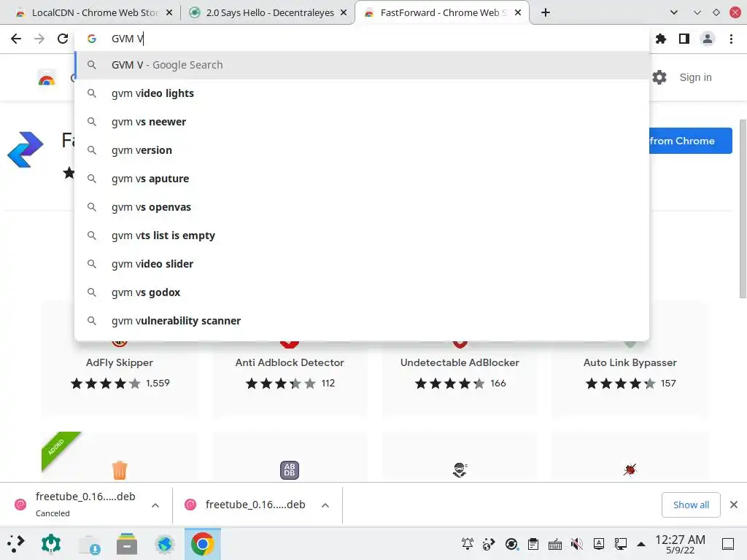This screenshot has height=560, width=747.
Task: Close the Decentraleyes tab
Action: click(x=344, y=13)
